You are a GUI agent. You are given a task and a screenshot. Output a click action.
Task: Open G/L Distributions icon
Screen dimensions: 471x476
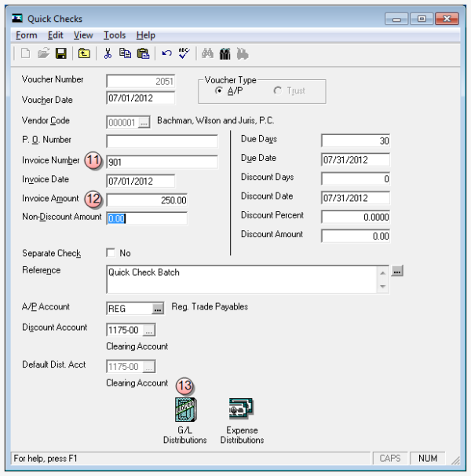(x=185, y=410)
